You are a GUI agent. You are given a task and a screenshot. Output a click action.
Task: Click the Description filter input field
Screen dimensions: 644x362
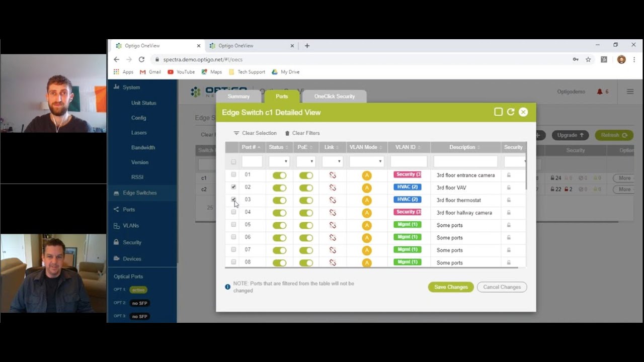465,161
